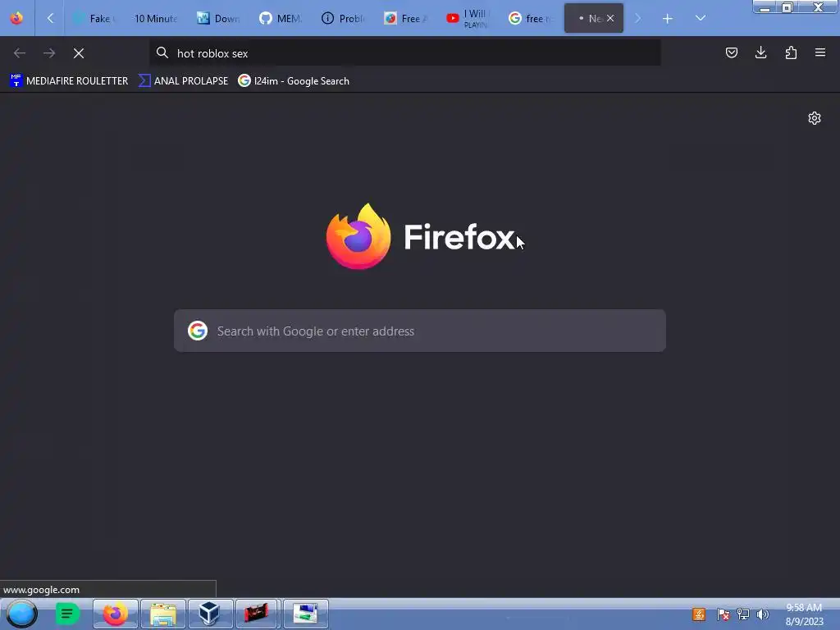Open File Explorer from the taskbar
840x630 pixels.
point(163,614)
